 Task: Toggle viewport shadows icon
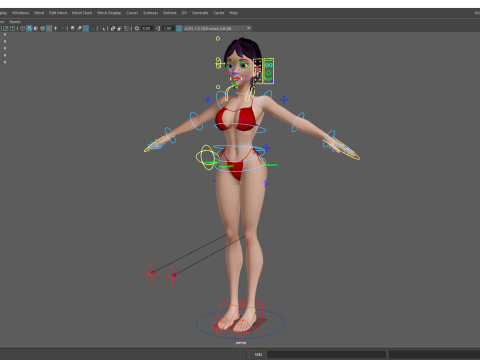pyautogui.click(x=63, y=28)
